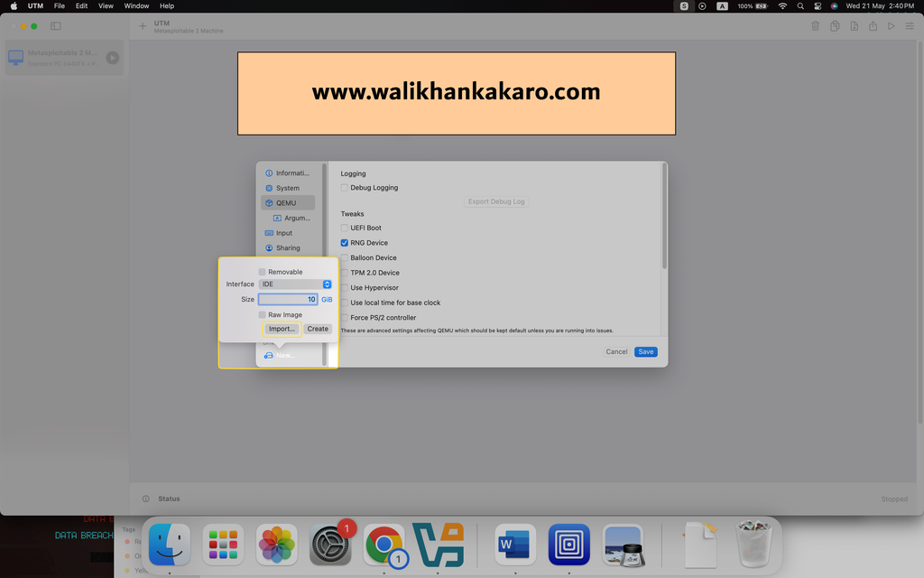Open Preview app in dock

pyautogui.click(x=623, y=545)
